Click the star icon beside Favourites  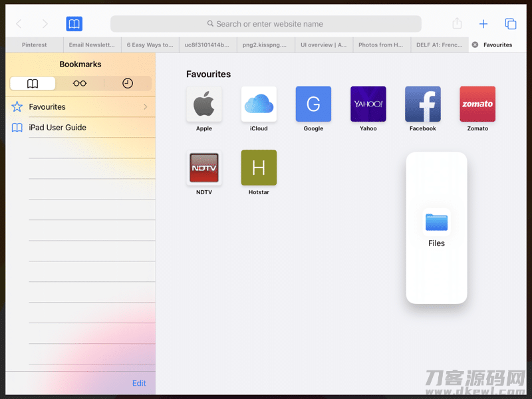click(17, 107)
